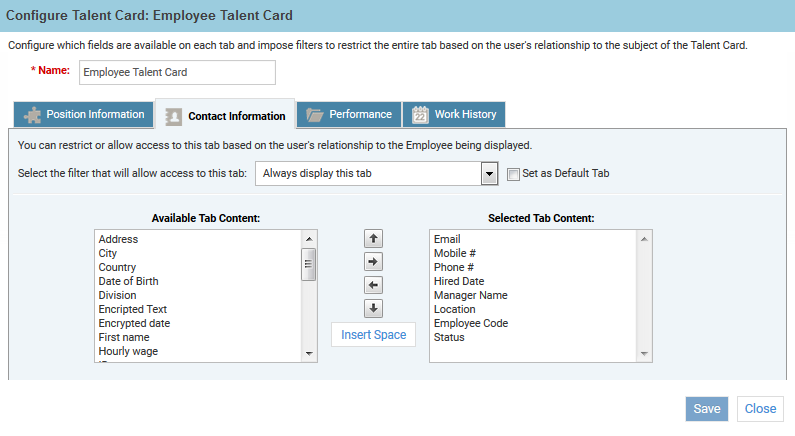Click the move down arrow button

(373, 308)
